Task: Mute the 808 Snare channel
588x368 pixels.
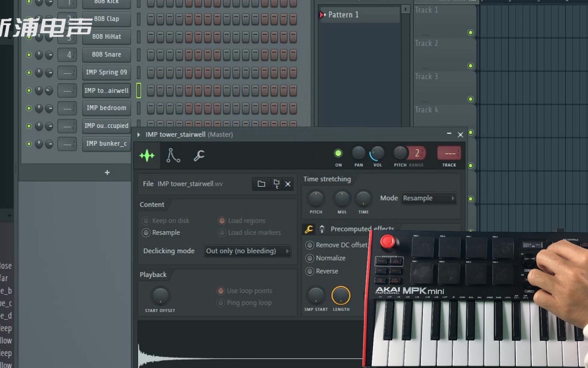Action: [x=29, y=55]
